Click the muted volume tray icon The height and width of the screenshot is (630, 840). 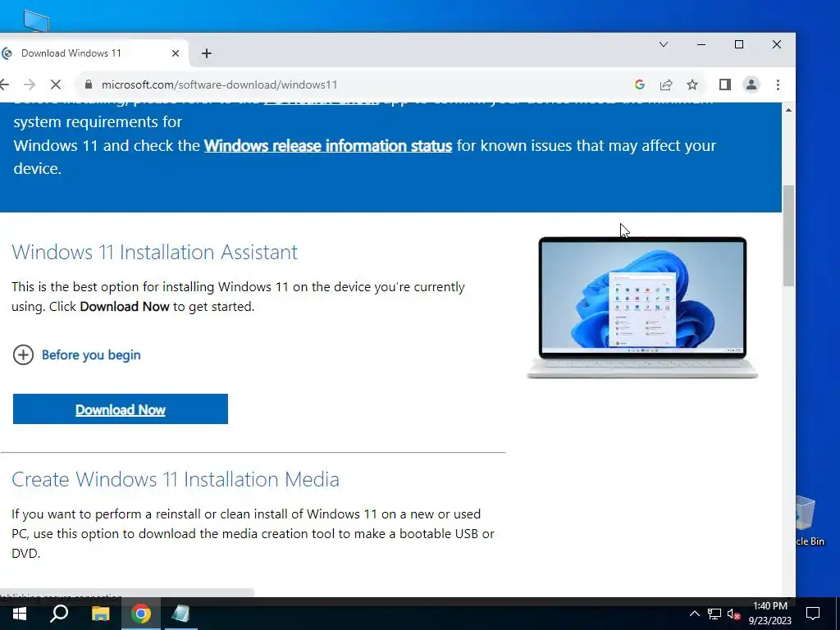pos(733,614)
